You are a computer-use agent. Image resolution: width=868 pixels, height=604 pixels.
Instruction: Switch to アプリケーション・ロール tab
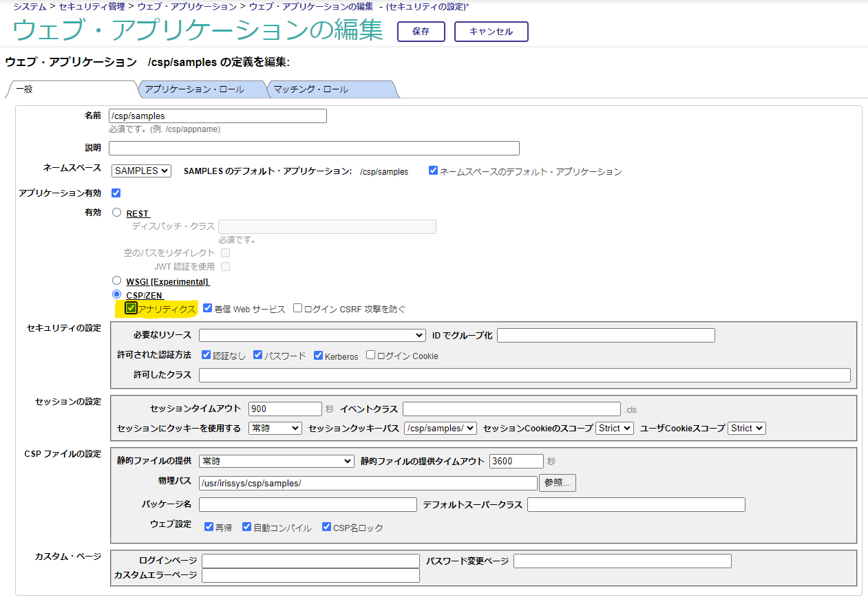click(x=200, y=89)
